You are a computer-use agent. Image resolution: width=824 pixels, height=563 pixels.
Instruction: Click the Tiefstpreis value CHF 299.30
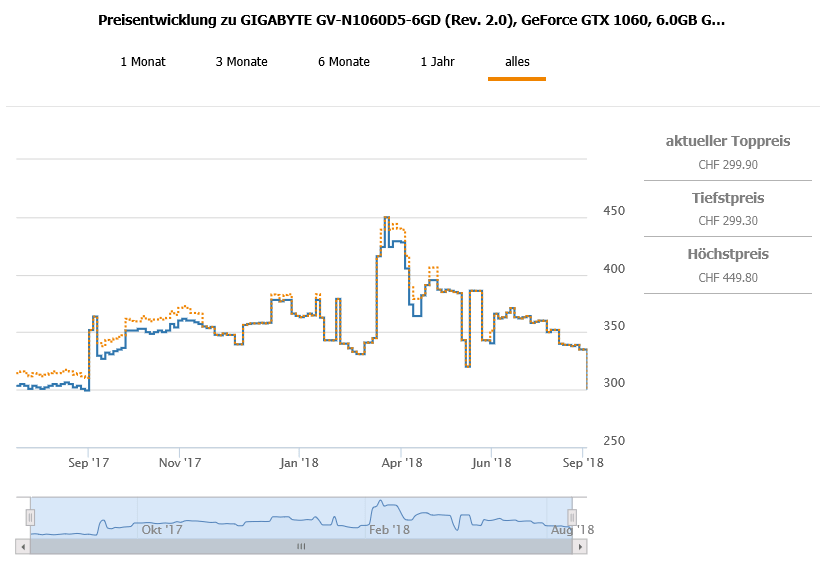coord(728,221)
